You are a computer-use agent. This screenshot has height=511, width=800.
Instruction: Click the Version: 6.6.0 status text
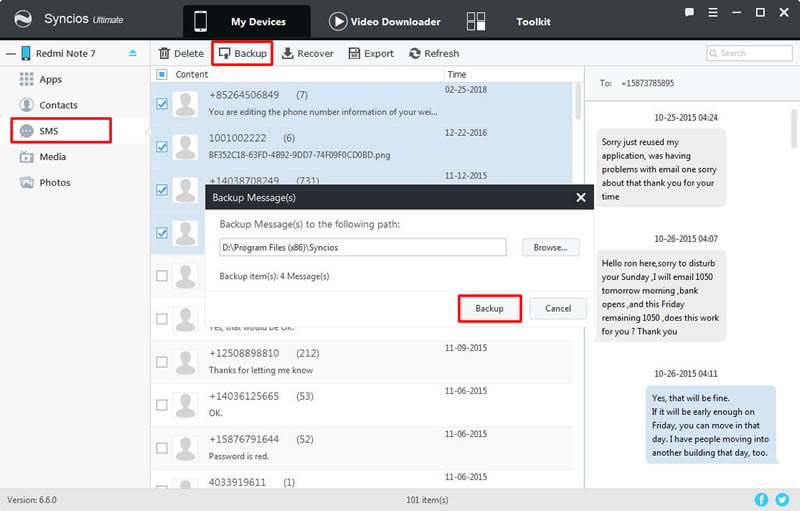click(32, 500)
